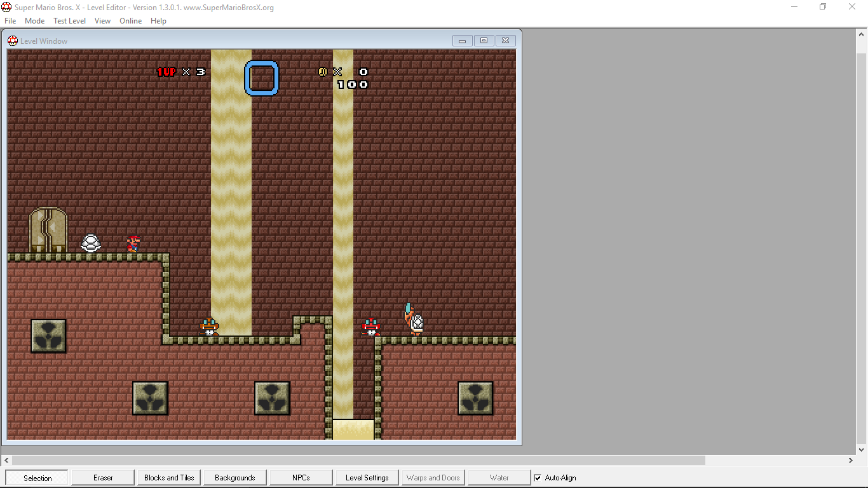Select the bottom-right skull block
The width and height of the screenshot is (868, 488).
pyautogui.click(x=475, y=398)
